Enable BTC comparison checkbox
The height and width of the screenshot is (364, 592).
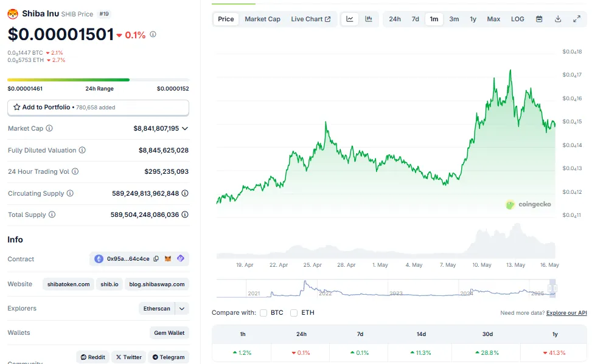tap(263, 313)
